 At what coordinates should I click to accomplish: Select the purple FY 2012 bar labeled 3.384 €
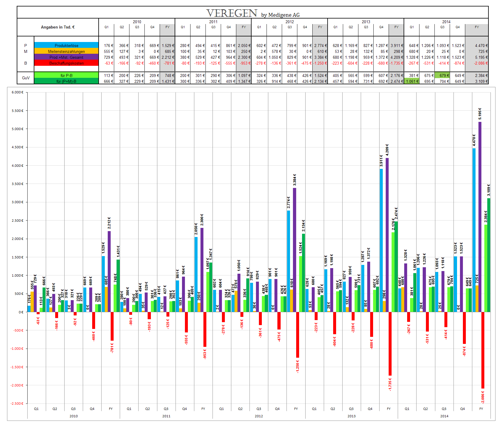(294, 250)
